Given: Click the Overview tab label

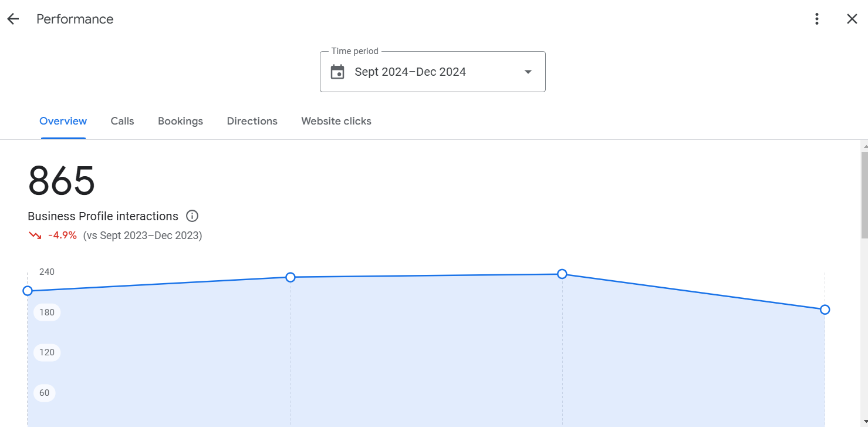Looking at the screenshot, I should 63,121.
